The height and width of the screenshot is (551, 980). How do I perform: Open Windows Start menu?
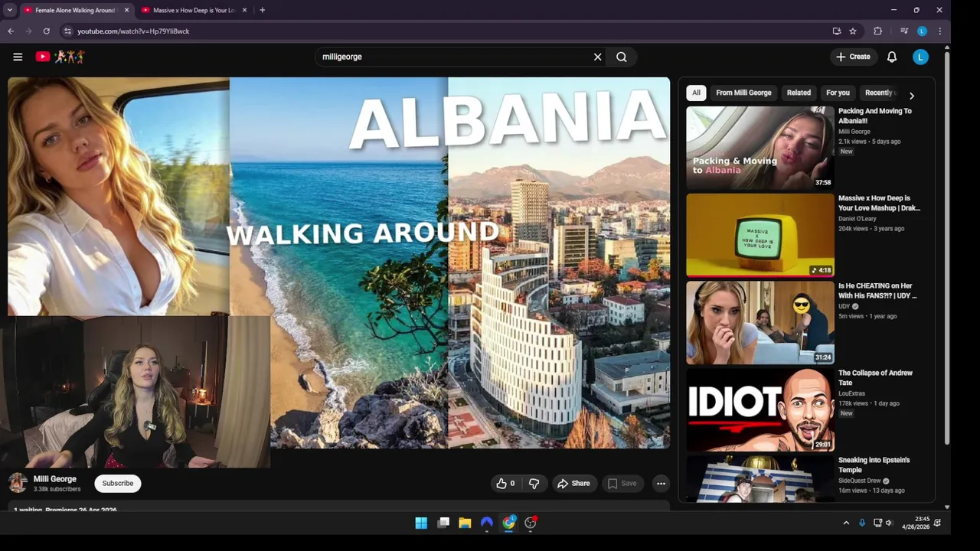pos(421,523)
